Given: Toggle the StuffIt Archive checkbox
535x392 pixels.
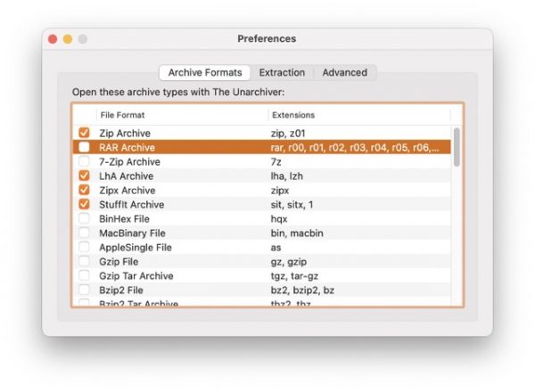Looking at the screenshot, I should point(85,204).
